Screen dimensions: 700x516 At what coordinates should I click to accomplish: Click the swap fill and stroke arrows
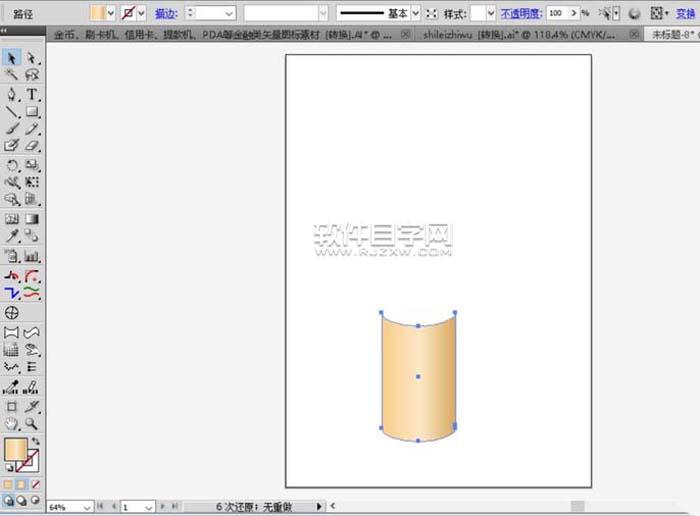(x=37, y=440)
